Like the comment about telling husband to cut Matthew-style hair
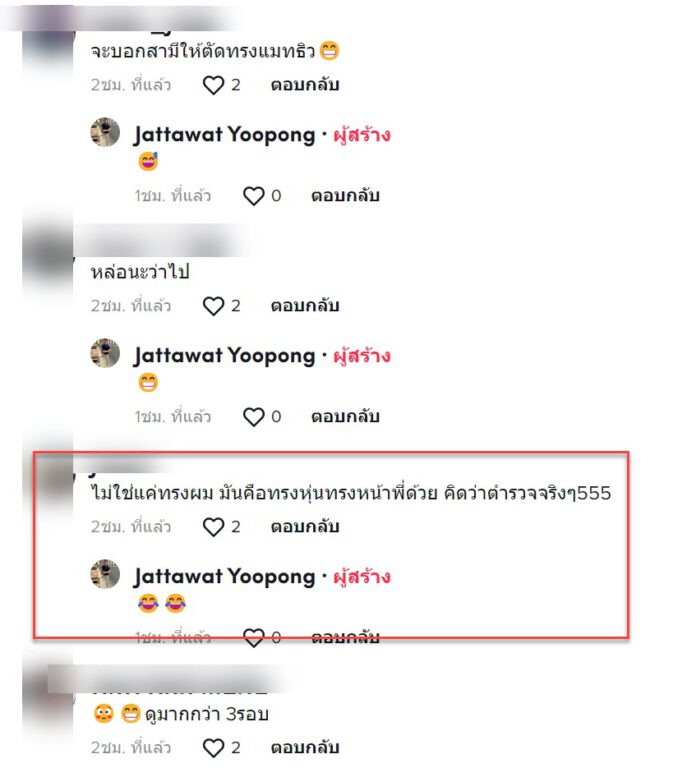The image size is (687, 768). click(x=213, y=85)
